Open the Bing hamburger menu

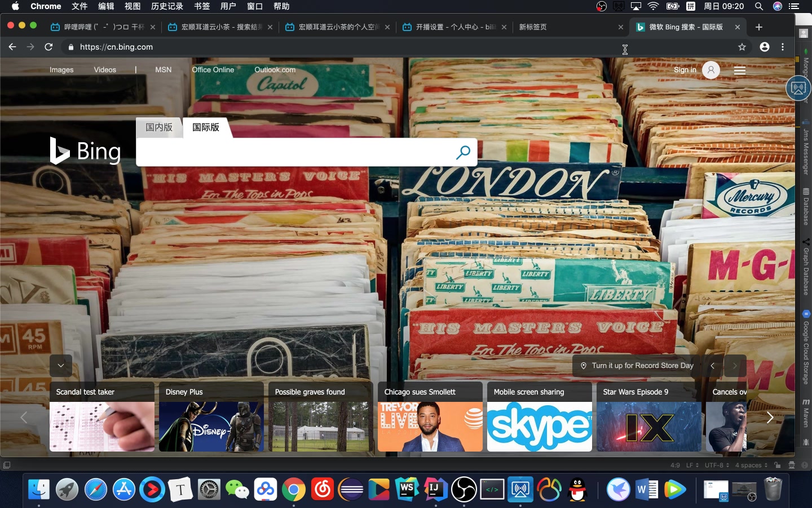(x=740, y=71)
